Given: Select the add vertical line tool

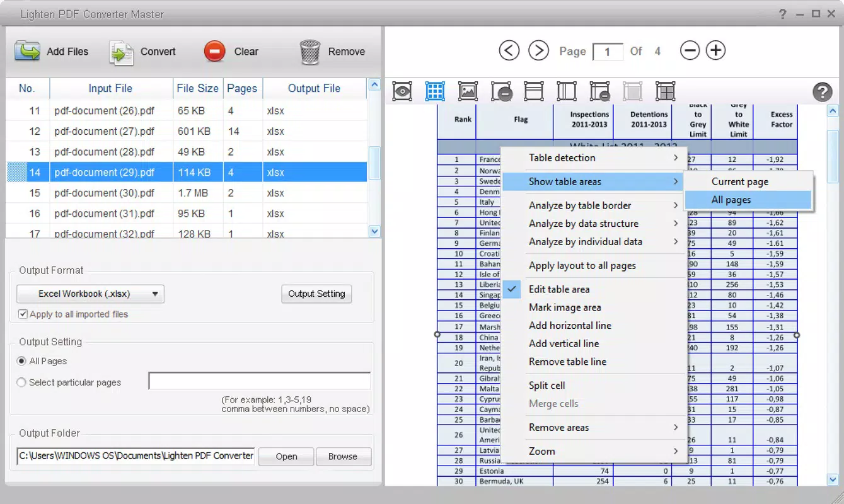Looking at the screenshot, I should click(567, 91).
